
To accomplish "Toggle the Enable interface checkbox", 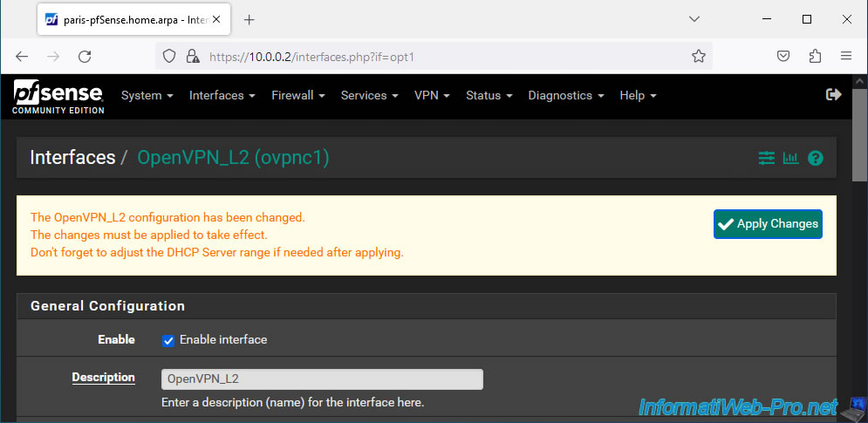I will coord(168,340).
